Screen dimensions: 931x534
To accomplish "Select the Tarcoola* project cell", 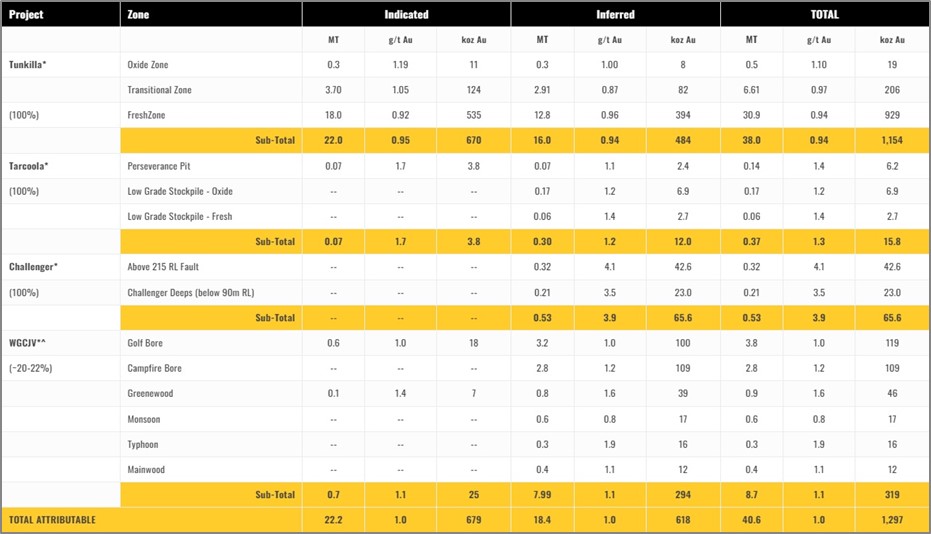I will coord(30,166).
